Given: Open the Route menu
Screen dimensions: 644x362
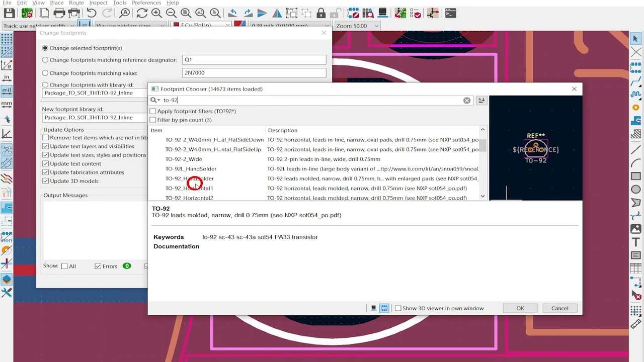Looking at the screenshot, I should point(76,3).
